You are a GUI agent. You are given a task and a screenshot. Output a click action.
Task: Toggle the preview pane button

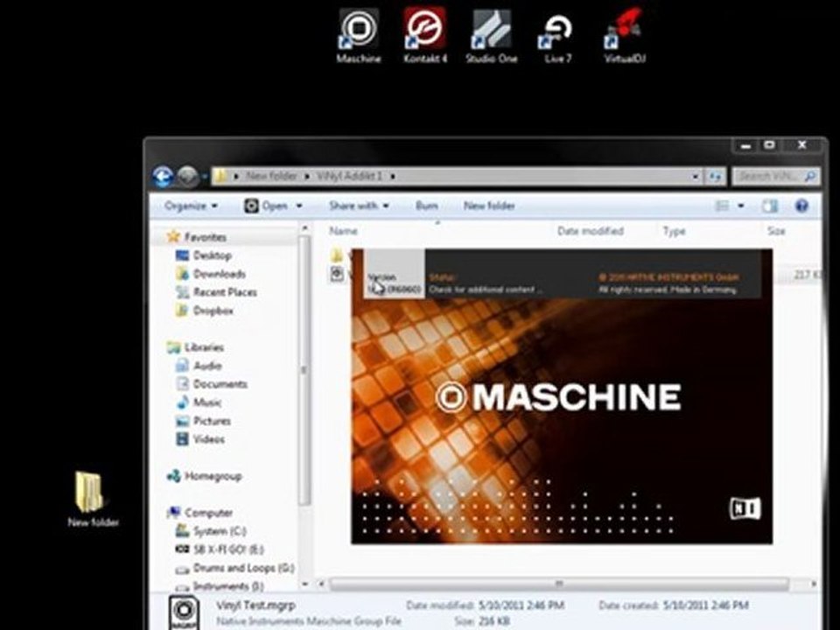769,206
